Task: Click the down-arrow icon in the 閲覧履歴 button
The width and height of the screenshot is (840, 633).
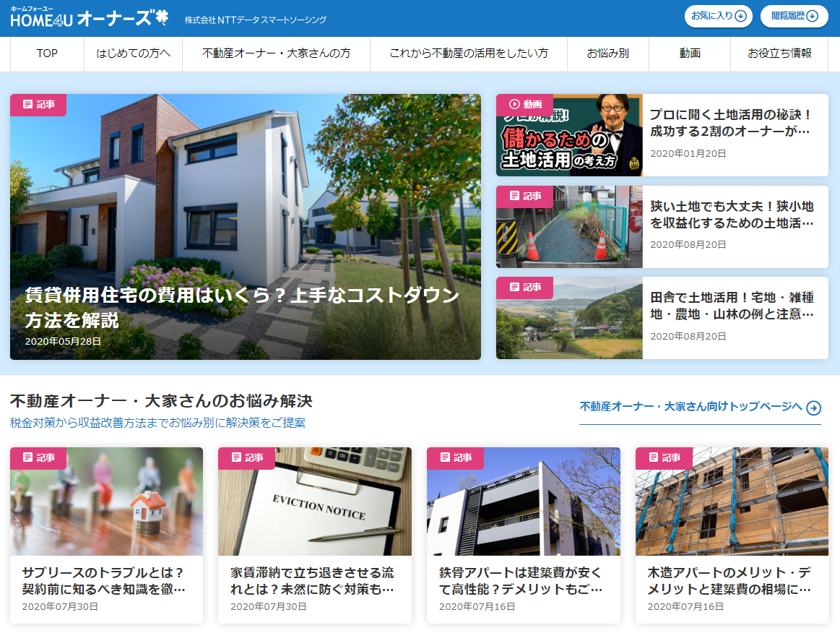Action: click(813, 16)
